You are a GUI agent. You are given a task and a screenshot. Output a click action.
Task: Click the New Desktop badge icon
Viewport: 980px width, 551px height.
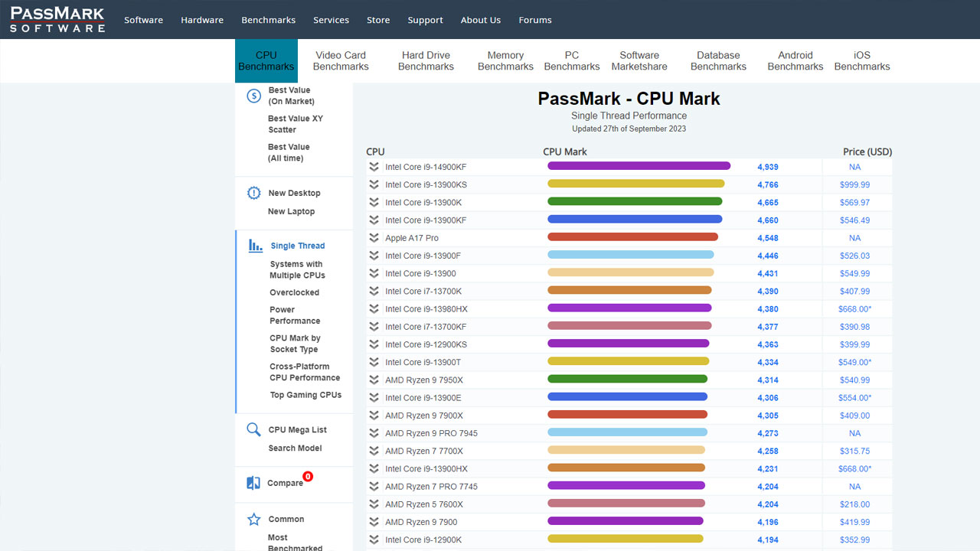254,194
